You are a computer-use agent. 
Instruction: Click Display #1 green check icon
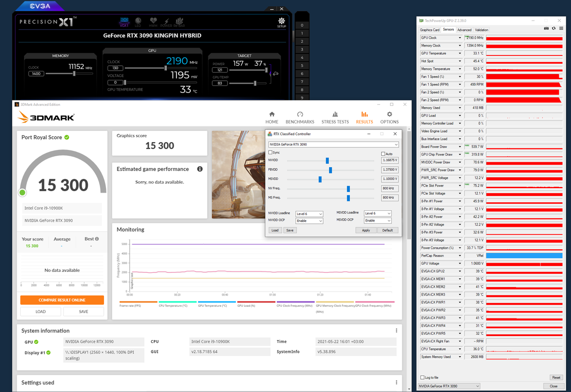[x=49, y=353]
